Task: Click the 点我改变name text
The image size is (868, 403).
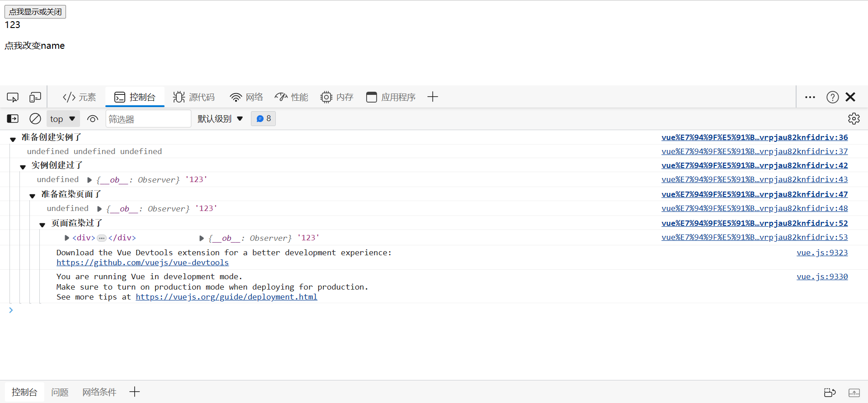Action: click(x=35, y=46)
